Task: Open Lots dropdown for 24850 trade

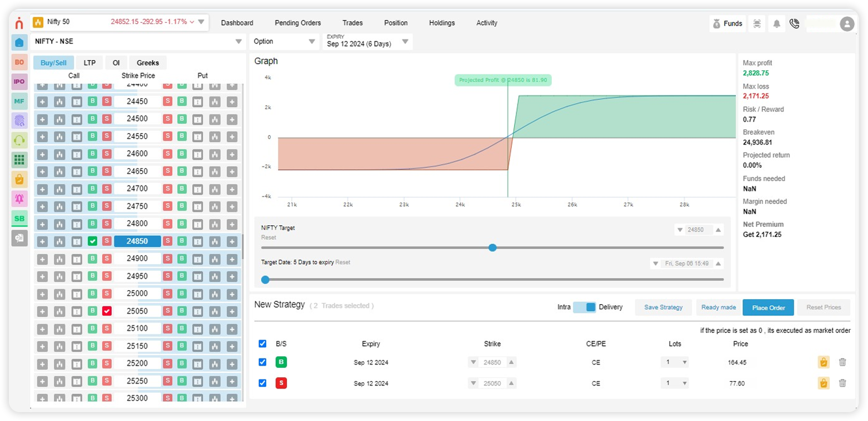Action: 674,362
